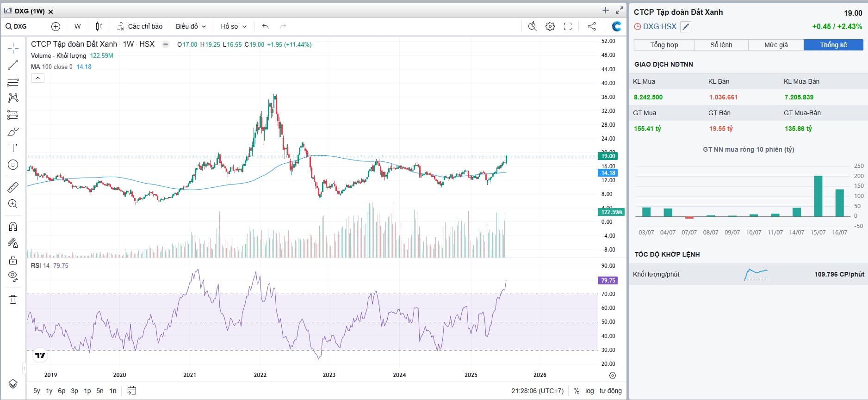Click the trash icon to remove drawings
The height and width of the screenshot is (400, 868).
pyautogui.click(x=13, y=299)
